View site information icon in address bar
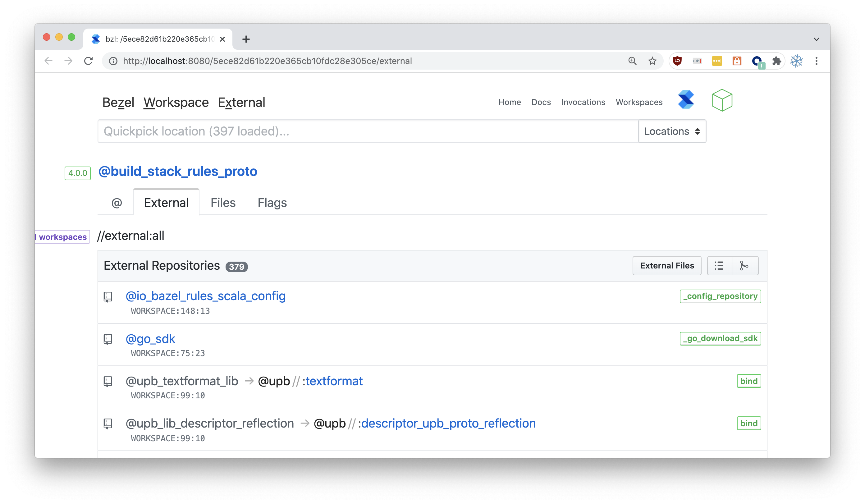Viewport: 865px width, 504px height. click(x=113, y=61)
